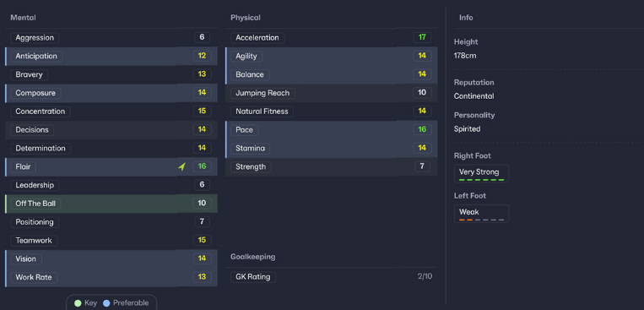Screen dimensions: 644x310
Task: Click the Jumping Reach attribute label
Action: click(262, 93)
